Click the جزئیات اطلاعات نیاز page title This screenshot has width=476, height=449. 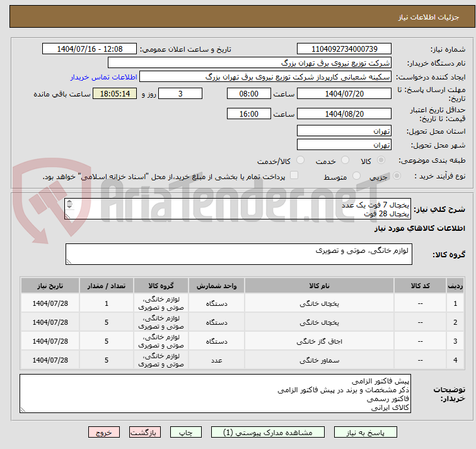coord(428,17)
